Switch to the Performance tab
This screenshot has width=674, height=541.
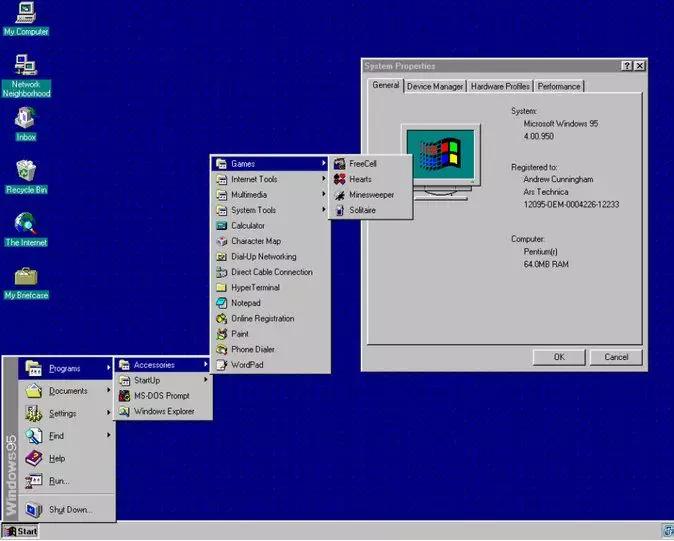pyautogui.click(x=559, y=87)
